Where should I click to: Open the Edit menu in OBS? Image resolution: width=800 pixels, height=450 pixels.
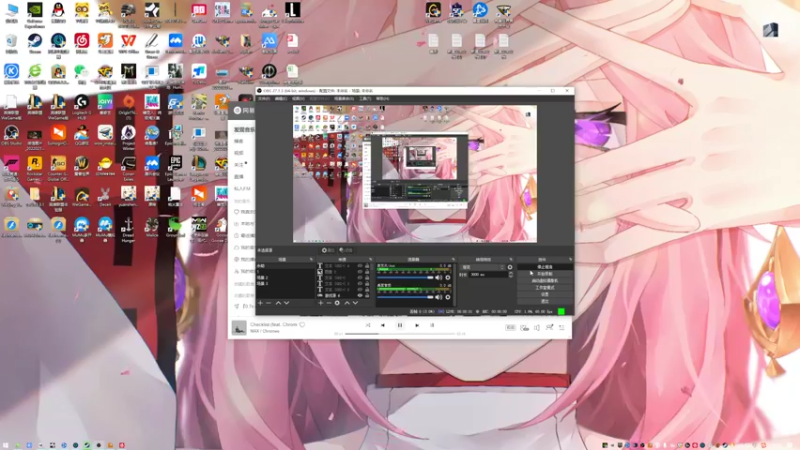(x=281, y=98)
